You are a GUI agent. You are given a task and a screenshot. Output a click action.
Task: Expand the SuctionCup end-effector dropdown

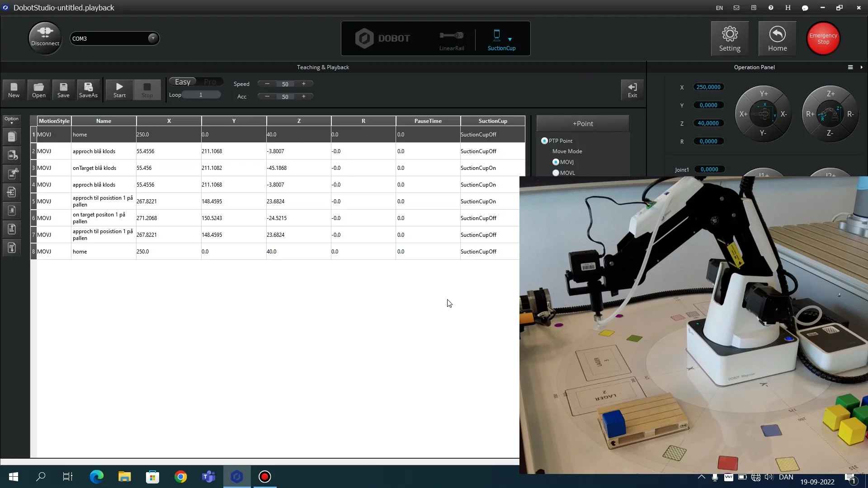tap(510, 39)
